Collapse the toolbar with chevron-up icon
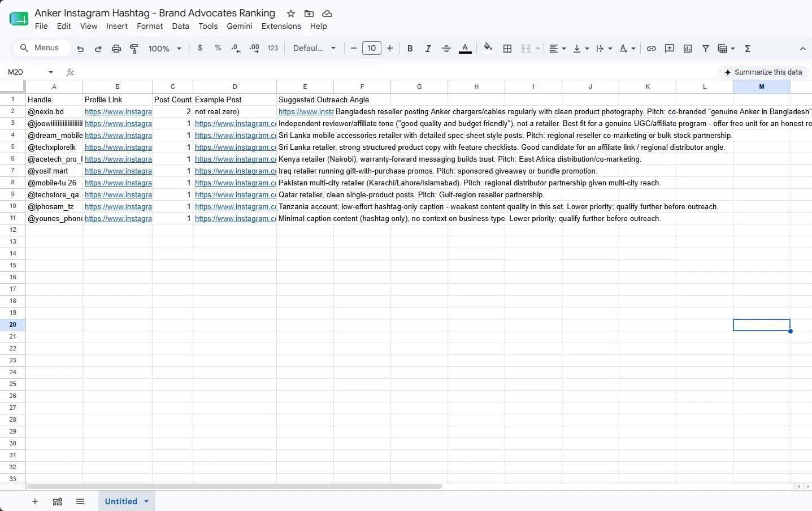This screenshot has width=812, height=511. click(x=802, y=49)
